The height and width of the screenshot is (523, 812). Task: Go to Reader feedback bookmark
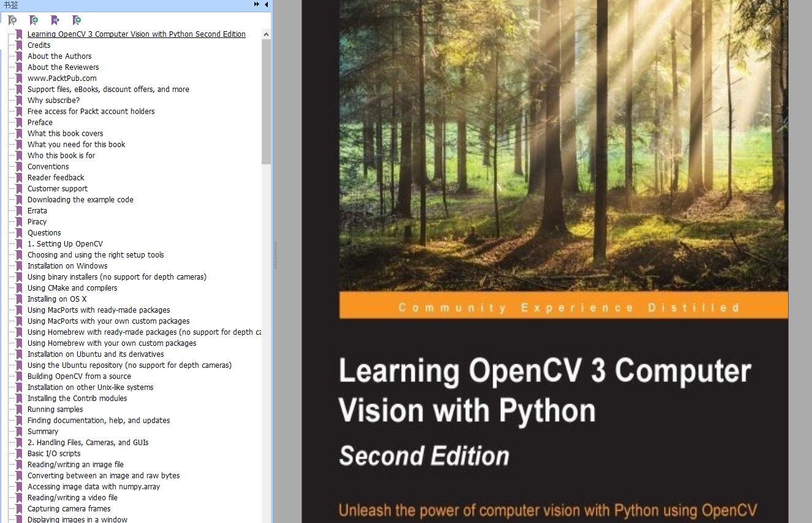tap(56, 178)
